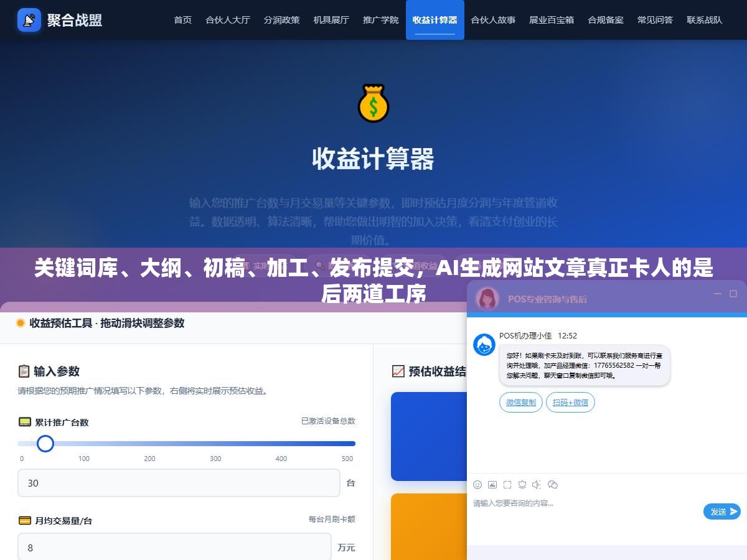Click the 累计推广台数 slider handle

tap(45, 444)
